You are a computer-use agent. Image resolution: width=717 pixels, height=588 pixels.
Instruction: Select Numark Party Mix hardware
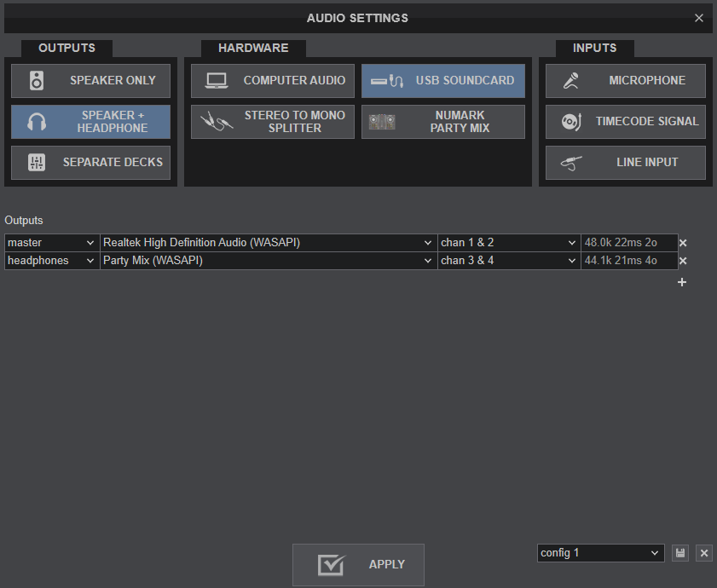tap(443, 122)
